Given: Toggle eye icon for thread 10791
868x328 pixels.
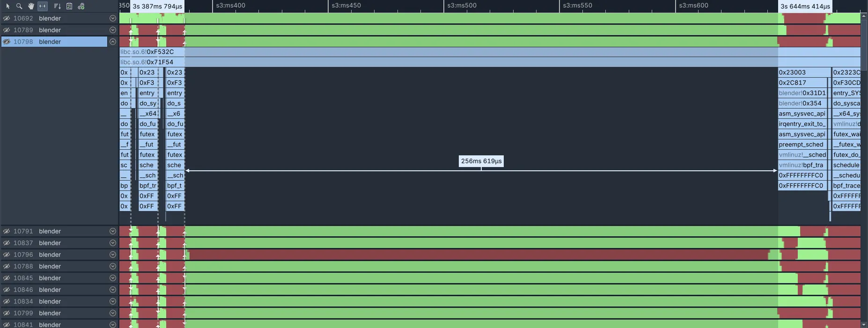Looking at the screenshot, I should (x=7, y=231).
